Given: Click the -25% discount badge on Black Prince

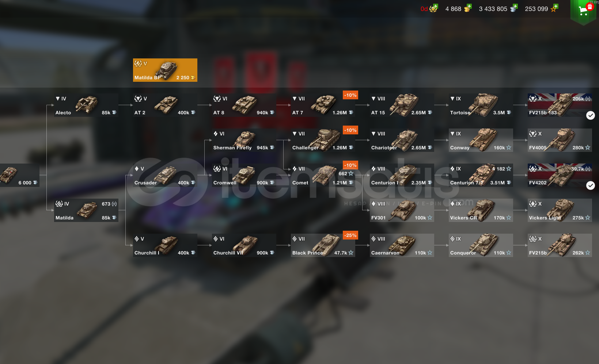Looking at the screenshot, I should tap(350, 235).
